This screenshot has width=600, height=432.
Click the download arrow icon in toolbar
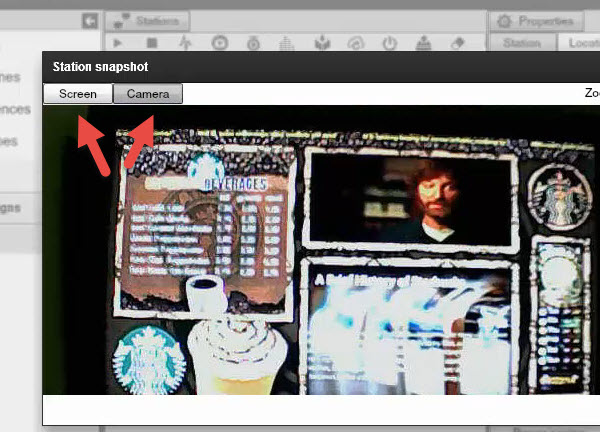point(322,43)
